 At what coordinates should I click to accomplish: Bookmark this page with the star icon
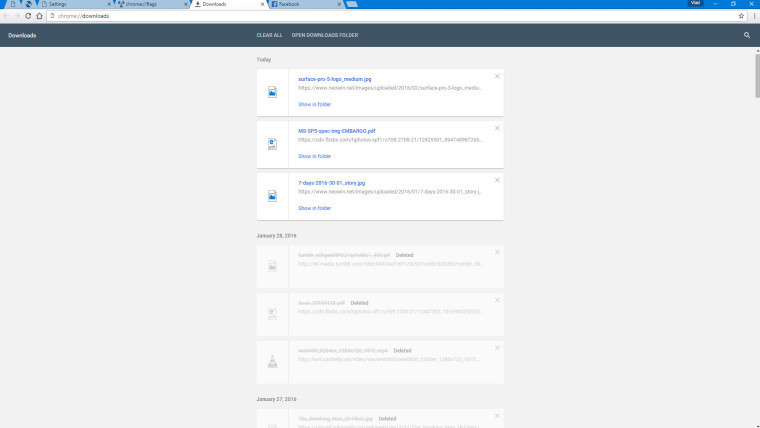tap(741, 16)
